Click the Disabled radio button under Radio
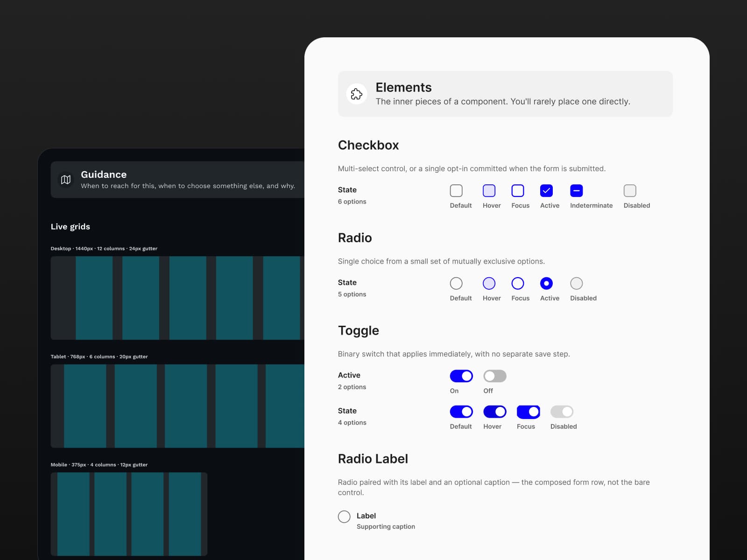The width and height of the screenshot is (747, 560). click(x=577, y=283)
